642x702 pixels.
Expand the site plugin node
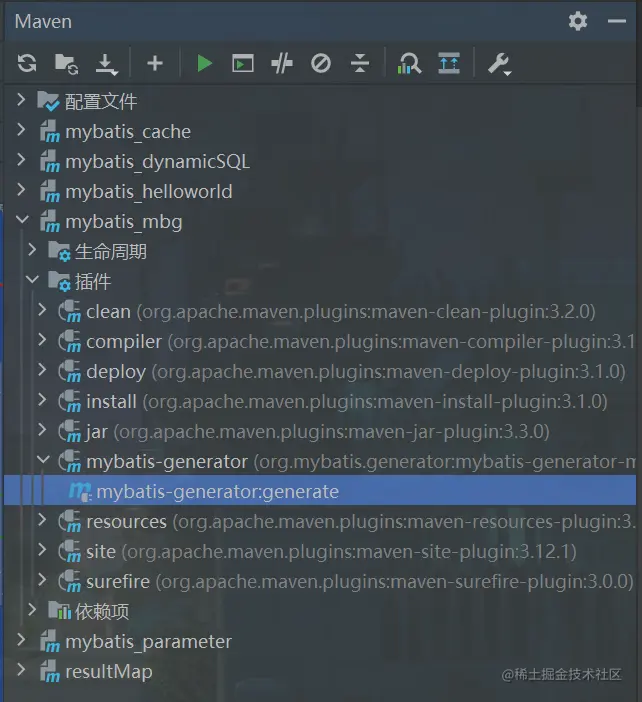pos(42,549)
